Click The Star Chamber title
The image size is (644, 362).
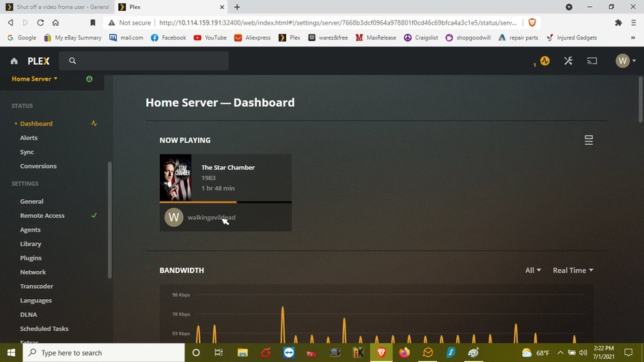tap(228, 167)
